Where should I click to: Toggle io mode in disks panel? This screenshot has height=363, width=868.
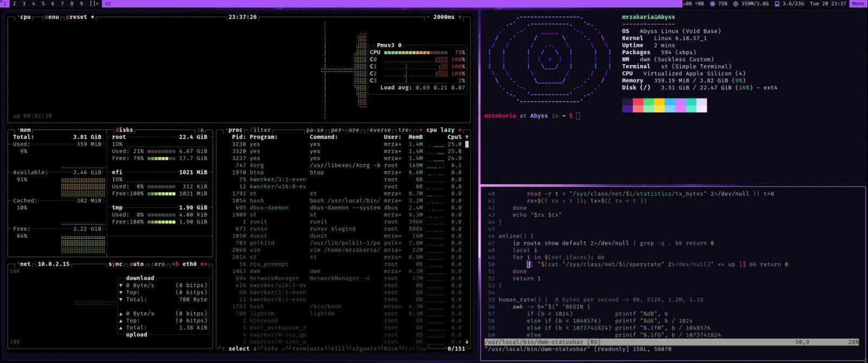tap(200, 130)
